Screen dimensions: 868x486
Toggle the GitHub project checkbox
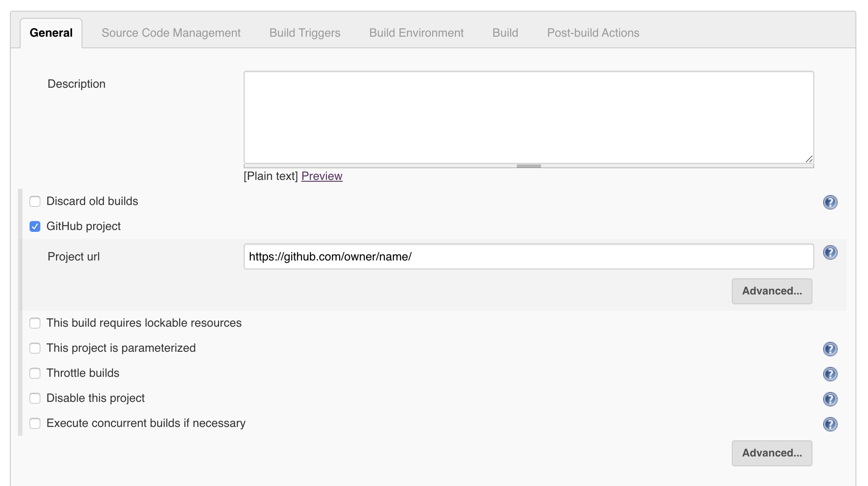click(36, 226)
